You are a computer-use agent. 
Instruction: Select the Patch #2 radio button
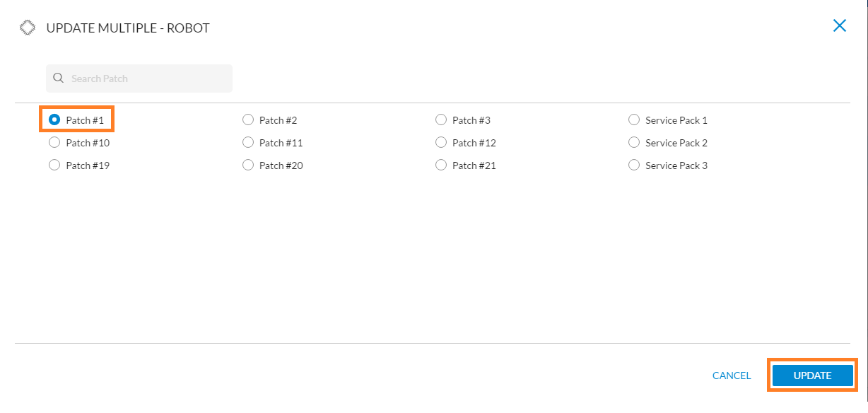[248, 120]
